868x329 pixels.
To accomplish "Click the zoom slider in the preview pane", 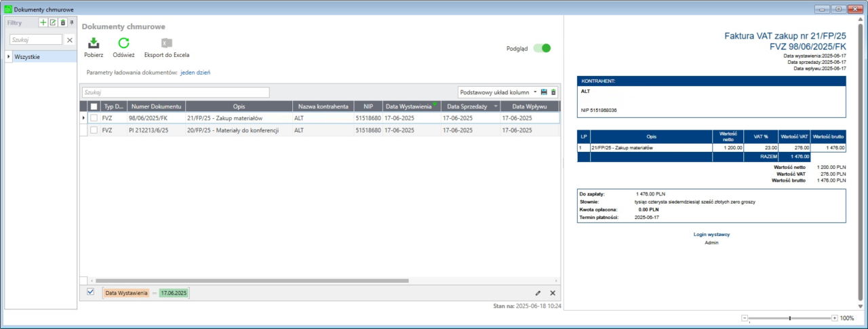I will (x=790, y=318).
